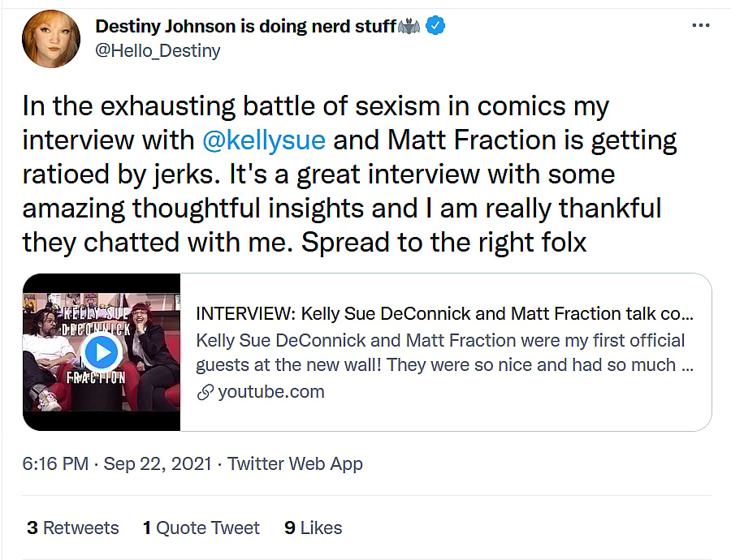The image size is (731, 560).
Task: Show the 1 Quote Tweet
Action: tap(201, 528)
